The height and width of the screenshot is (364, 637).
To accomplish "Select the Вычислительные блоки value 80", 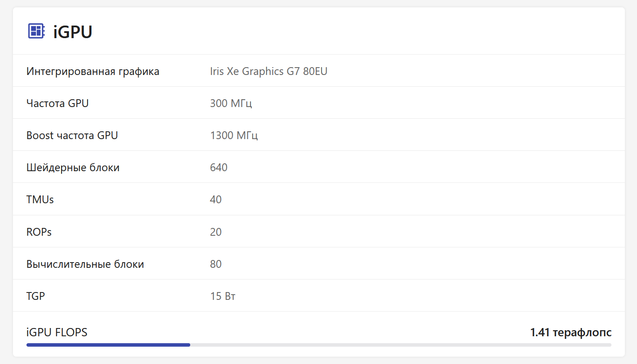I will coord(216,264).
